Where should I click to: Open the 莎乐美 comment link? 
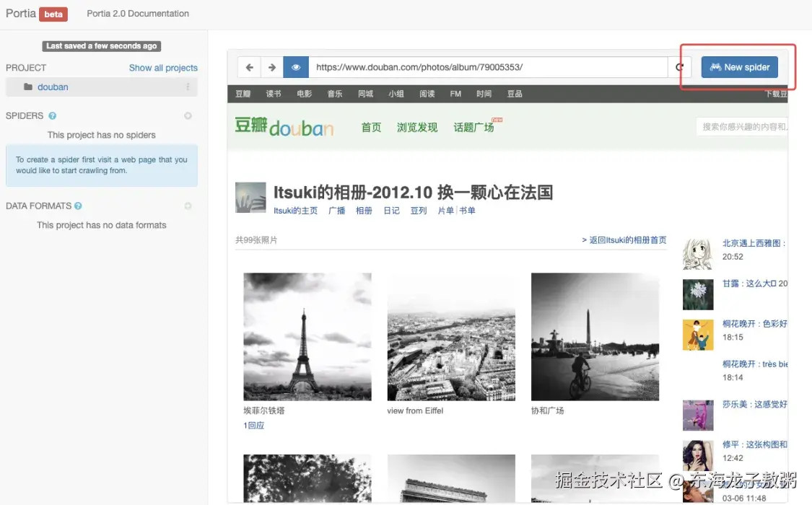point(754,405)
